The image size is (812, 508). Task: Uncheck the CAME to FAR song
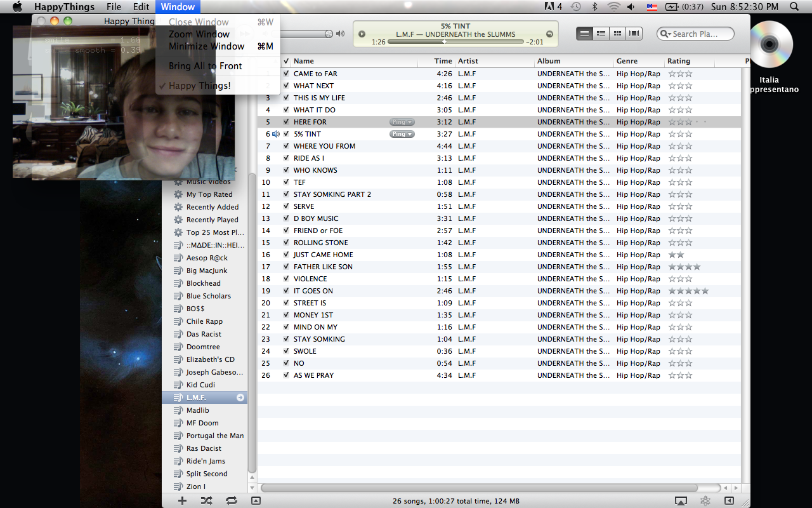click(286, 74)
